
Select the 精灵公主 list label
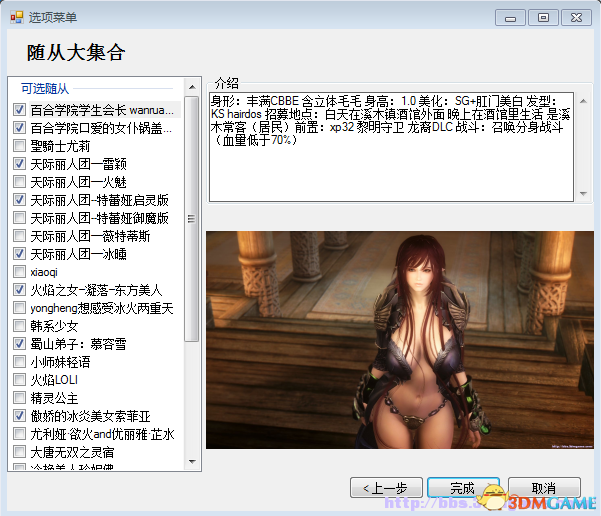(x=54, y=398)
